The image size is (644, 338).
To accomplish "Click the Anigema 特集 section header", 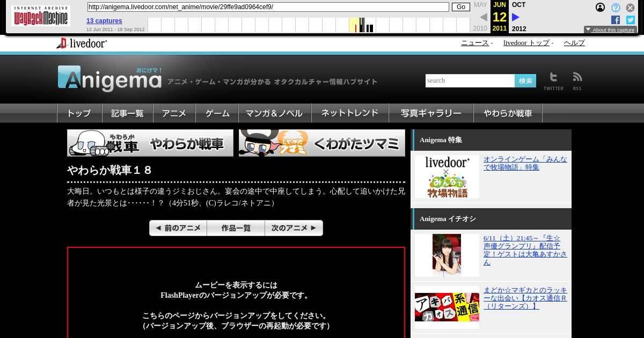I will [491, 140].
